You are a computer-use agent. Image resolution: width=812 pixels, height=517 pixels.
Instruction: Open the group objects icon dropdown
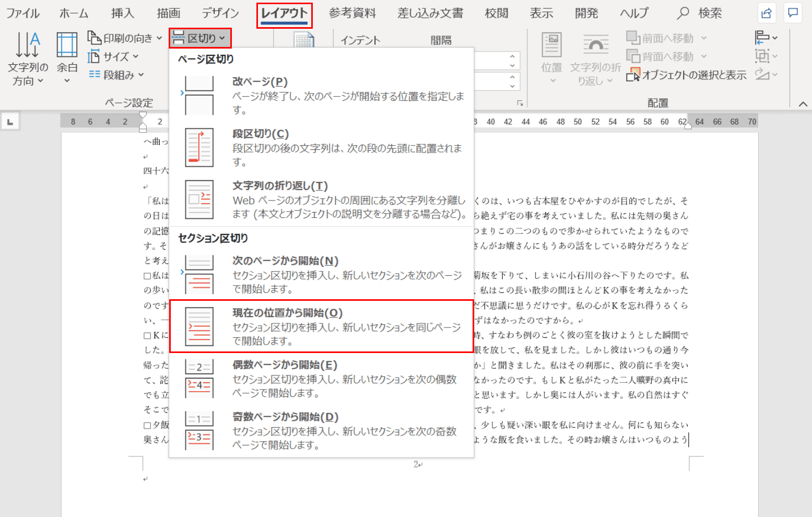click(766, 56)
